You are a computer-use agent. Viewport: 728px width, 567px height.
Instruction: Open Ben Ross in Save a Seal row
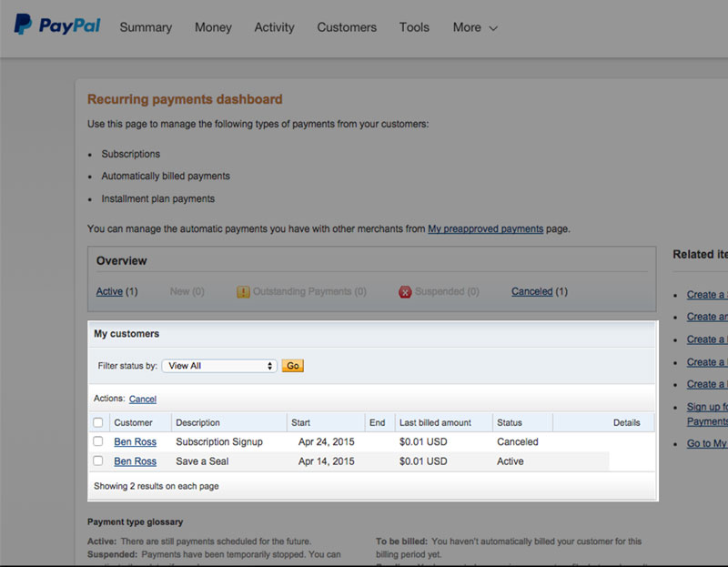coord(135,461)
